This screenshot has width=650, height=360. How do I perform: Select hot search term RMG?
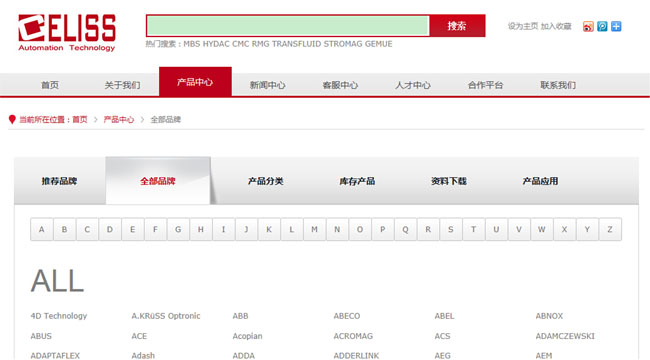(x=260, y=44)
